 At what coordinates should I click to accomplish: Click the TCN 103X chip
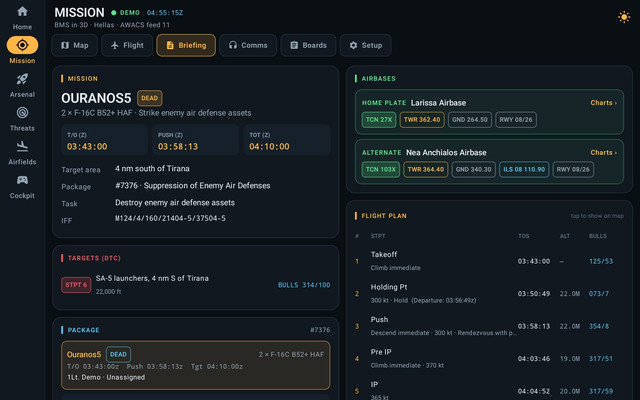pos(380,169)
